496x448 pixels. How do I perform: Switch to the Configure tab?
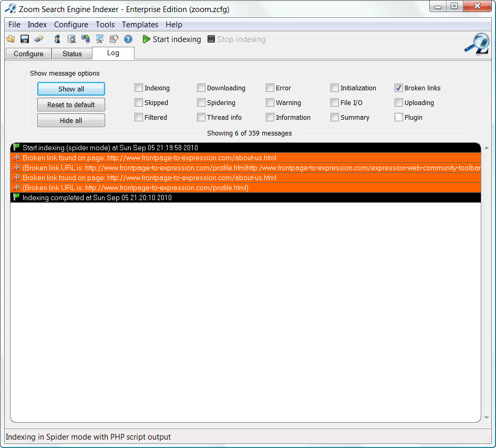coord(28,54)
